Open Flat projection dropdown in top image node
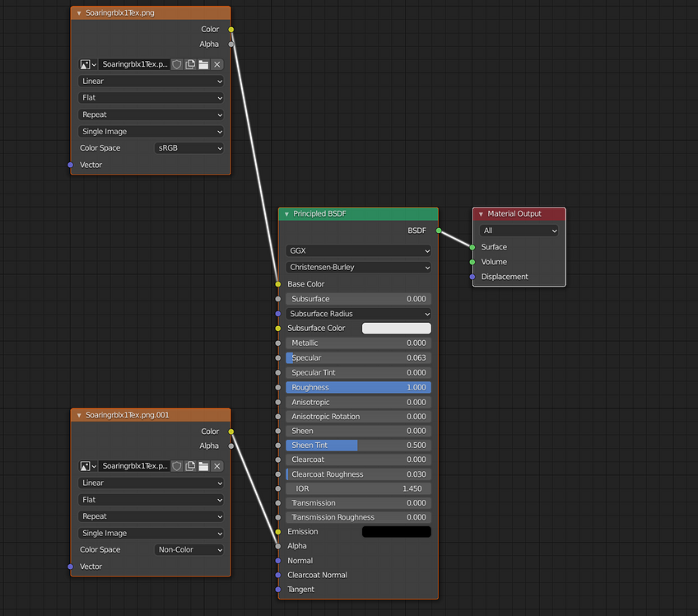Image resolution: width=698 pixels, height=616 pixels. (151, 98)
